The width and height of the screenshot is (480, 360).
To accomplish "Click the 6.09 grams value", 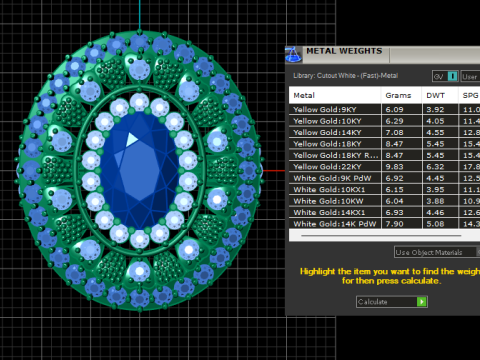I will point(394,109).
